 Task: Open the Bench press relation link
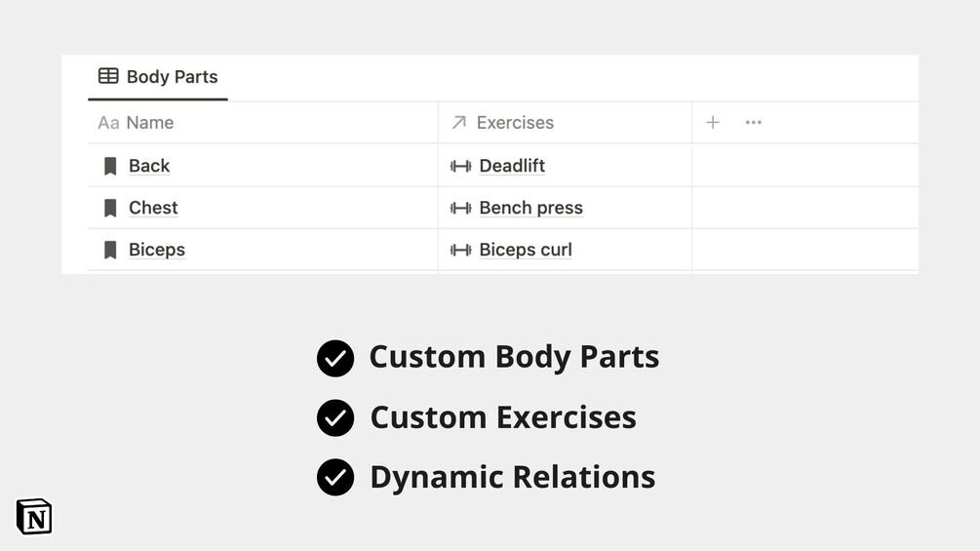[x=530, y=208]
